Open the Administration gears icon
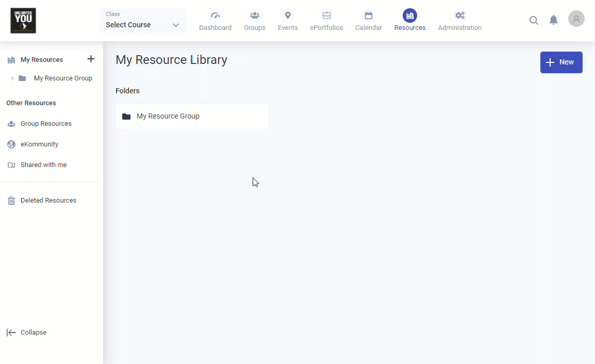The height and width of the screenshot is (364, 595). pyautogui.click(x=460, y=15)
